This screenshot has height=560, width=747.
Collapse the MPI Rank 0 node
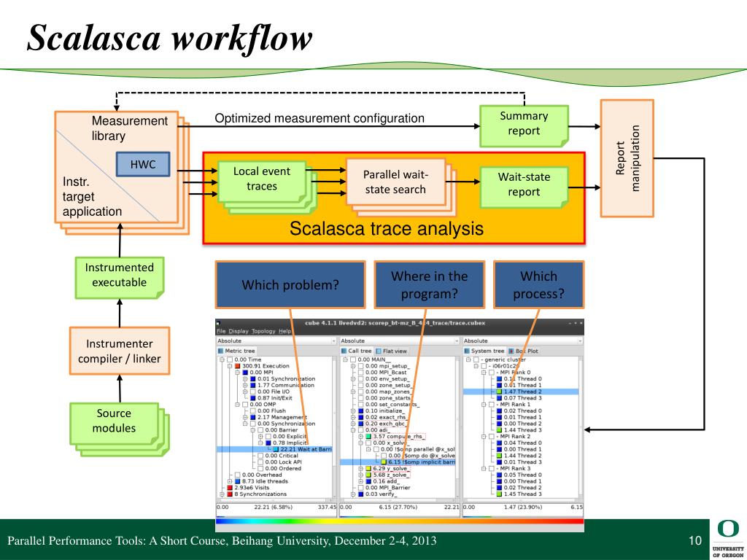[484, 373]
